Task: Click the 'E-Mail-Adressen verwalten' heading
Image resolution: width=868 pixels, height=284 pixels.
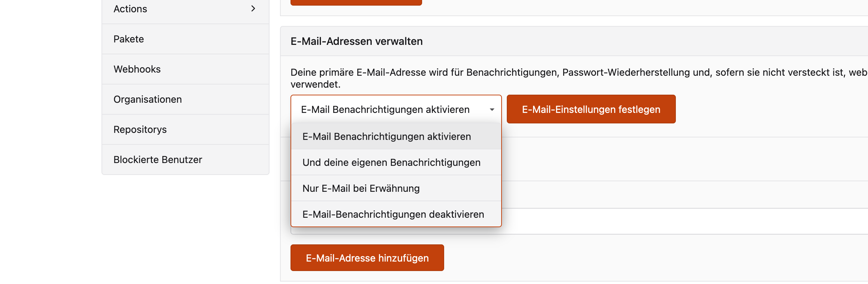Action: [x=357, y=41]
